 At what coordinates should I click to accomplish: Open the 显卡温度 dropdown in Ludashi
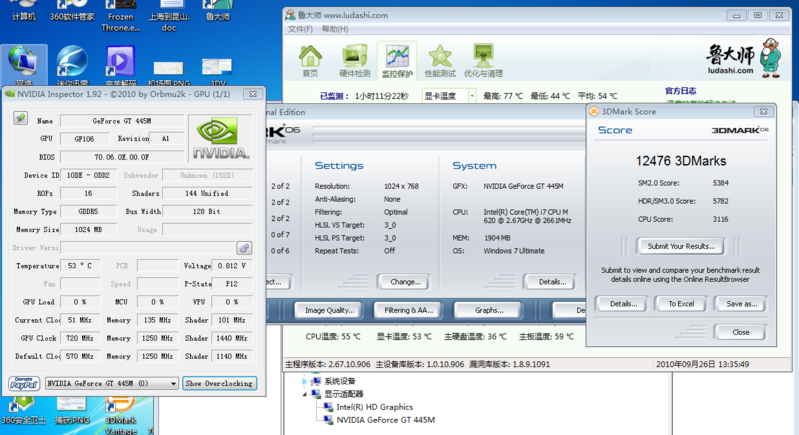(472, 95)
